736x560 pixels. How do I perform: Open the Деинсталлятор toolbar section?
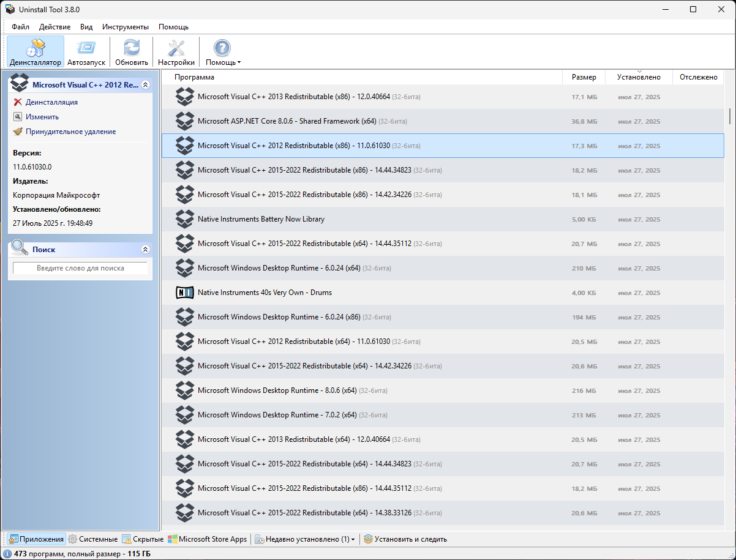click(36, 51)
